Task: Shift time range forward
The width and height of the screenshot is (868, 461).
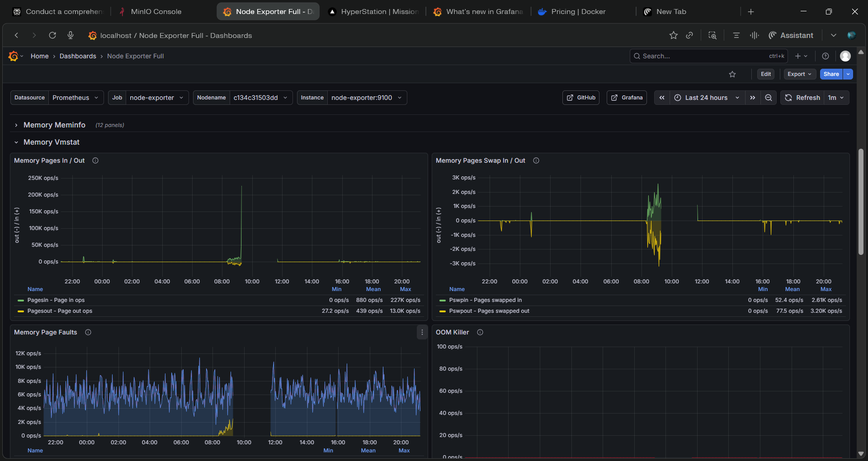Action: [x=753, y=98]
